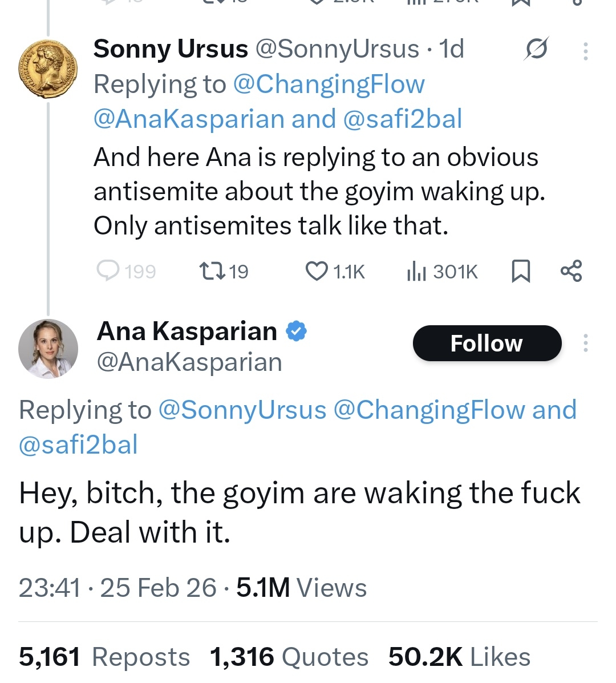Open Sonny Ursus coin profile picture
The height and width of the screenshot is (683, 616).
click(48, 68)
